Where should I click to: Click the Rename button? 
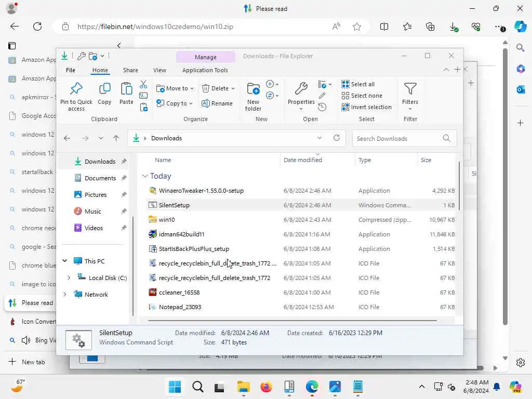coord(217,103)
